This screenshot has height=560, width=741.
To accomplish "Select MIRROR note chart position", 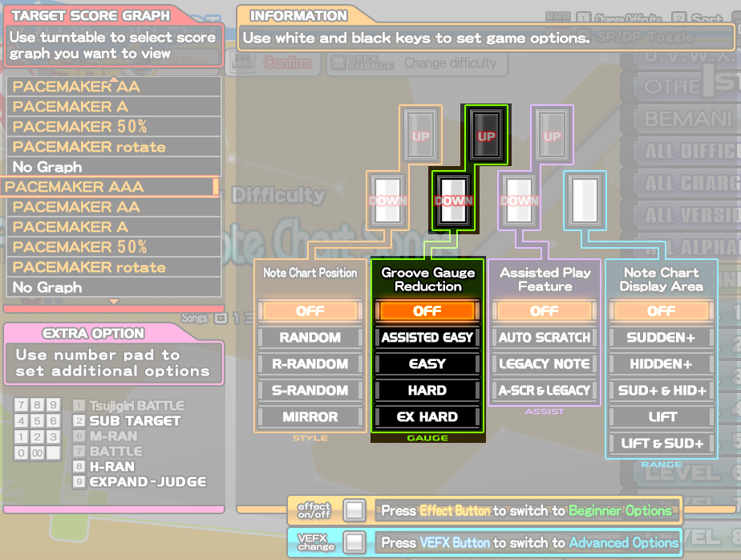I will pyautogui.click(x=310, y=416).
